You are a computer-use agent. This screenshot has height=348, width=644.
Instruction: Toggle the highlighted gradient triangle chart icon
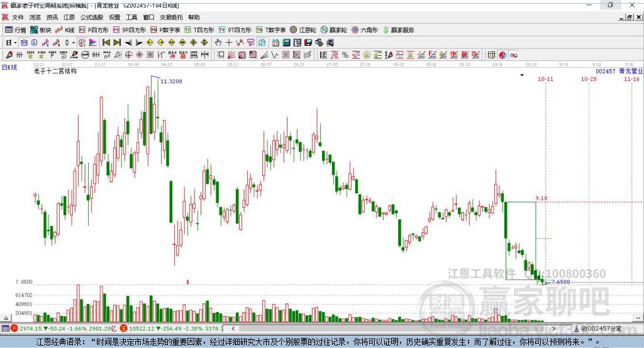coord(93,43)
